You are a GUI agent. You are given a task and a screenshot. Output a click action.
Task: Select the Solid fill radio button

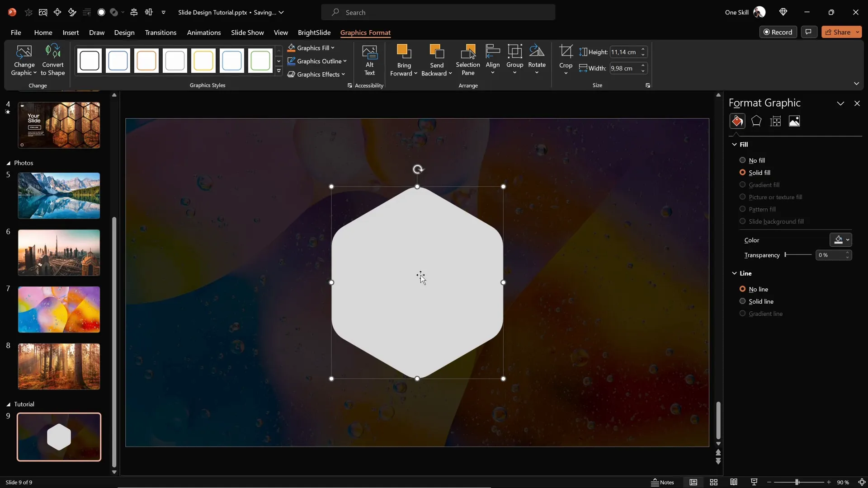pos(743,173)
